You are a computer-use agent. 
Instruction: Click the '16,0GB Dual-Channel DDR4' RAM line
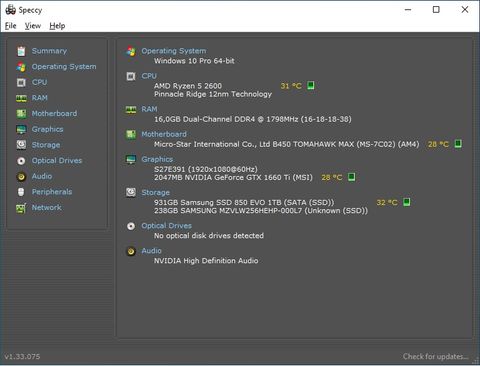(x=253, y=119)
